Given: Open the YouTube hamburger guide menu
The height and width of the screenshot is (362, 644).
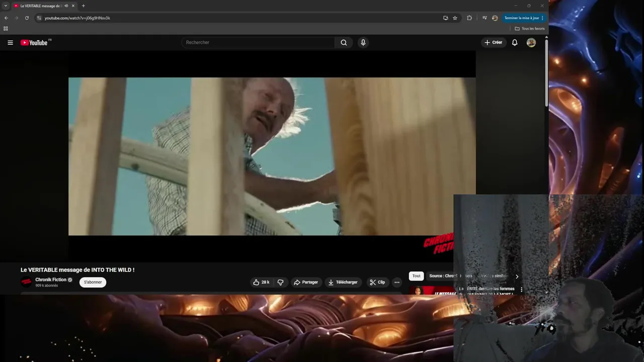Looking at the screenshot, I should click(x=10, y=43).
